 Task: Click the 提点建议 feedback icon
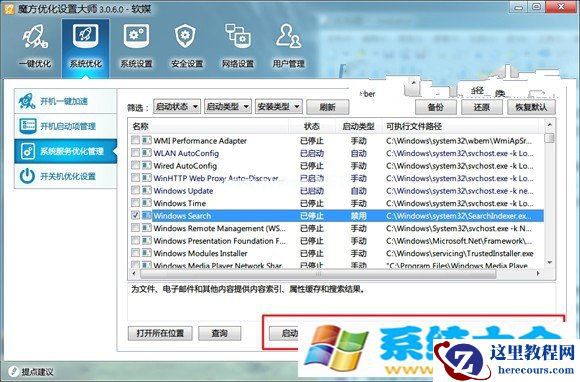coord(14,371)
